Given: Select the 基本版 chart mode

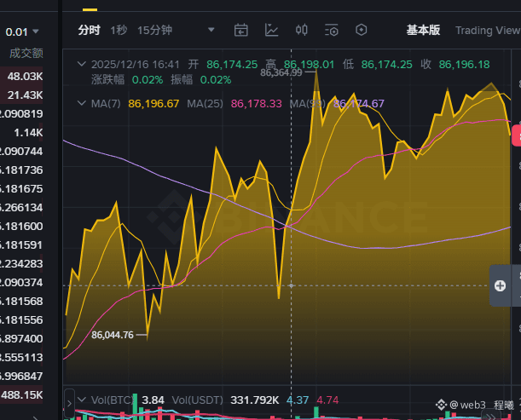Looking at the screenshot, I should pyautogui.click(x=423, y=30).
